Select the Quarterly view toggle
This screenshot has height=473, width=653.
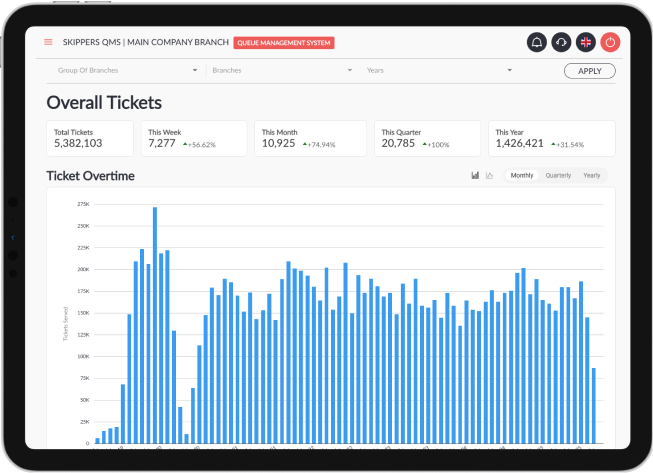558,175
